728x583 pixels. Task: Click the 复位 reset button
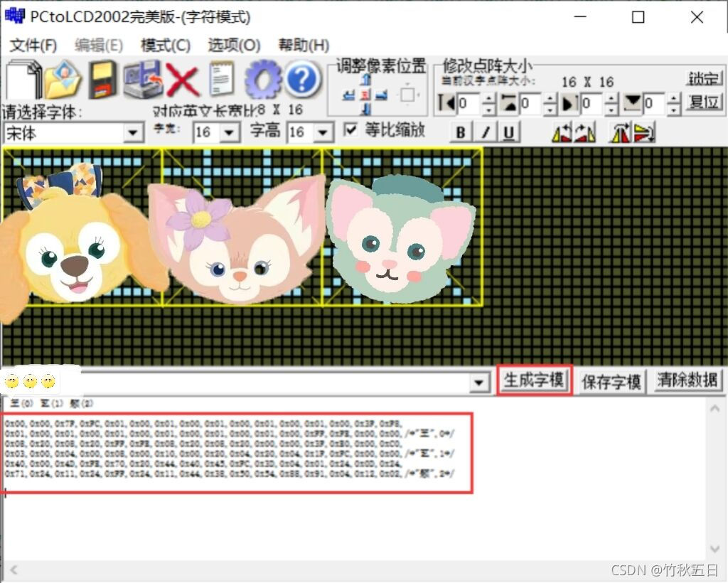[704, 102]
